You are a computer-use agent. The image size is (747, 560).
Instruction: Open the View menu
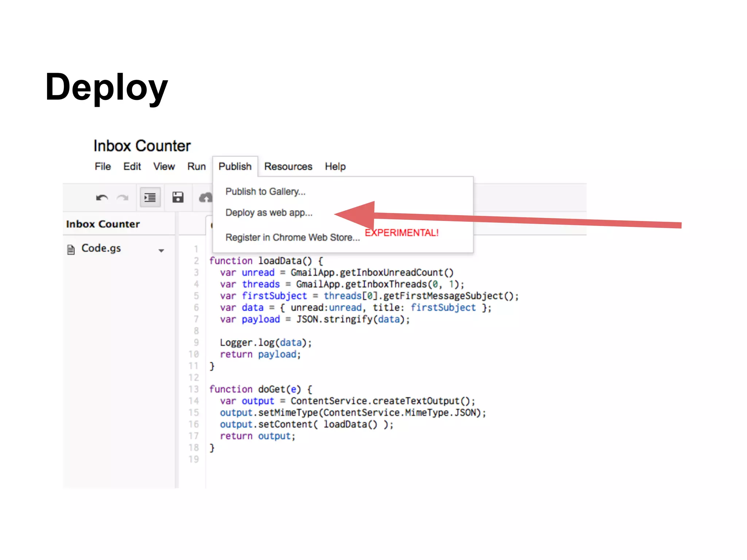click(x=164, y=167)
